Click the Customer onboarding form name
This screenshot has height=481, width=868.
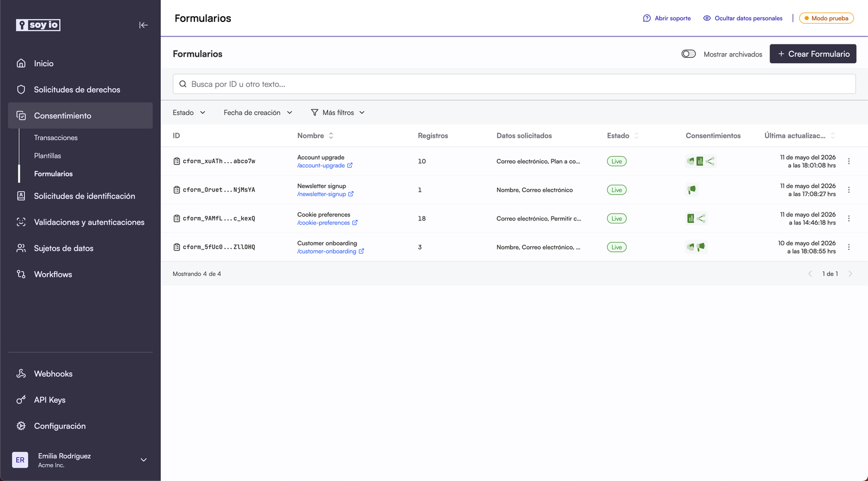pos(327,243)
